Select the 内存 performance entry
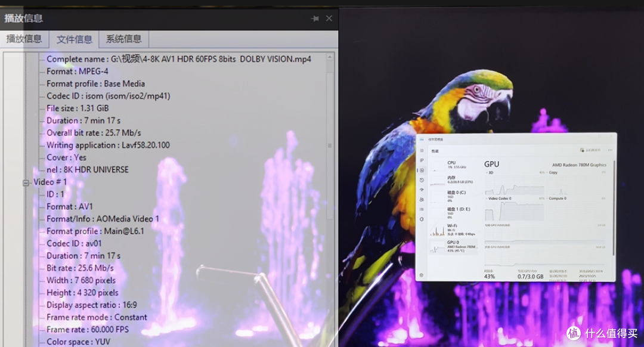This screenshot has width=644, height=347. 453,179
